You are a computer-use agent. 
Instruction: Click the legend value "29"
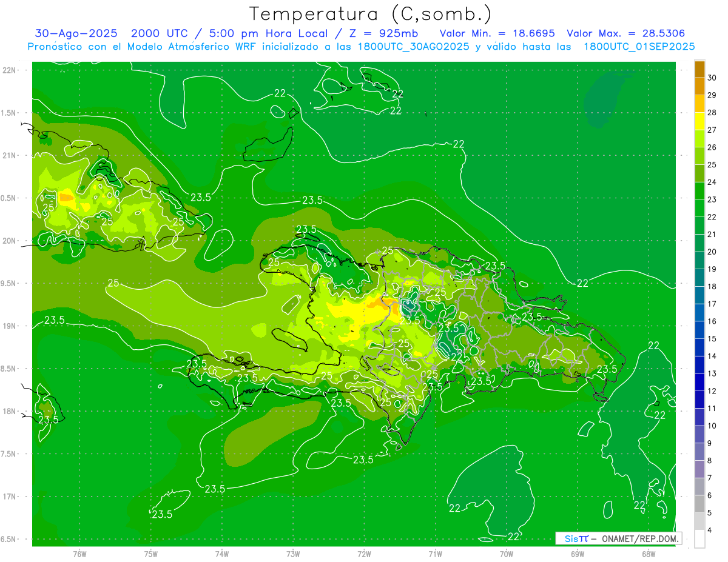coord(712,95)
